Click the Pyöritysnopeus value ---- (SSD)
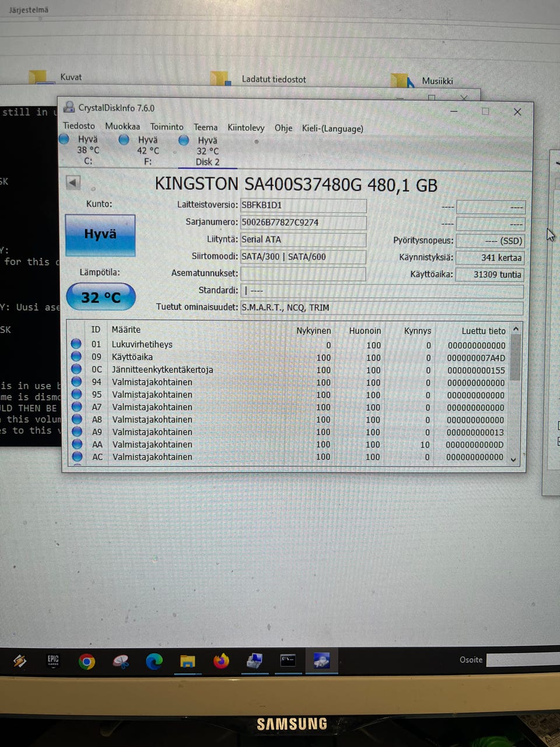Screen dimensions: 560x747 pyautogui.click(x=490, y=240)
